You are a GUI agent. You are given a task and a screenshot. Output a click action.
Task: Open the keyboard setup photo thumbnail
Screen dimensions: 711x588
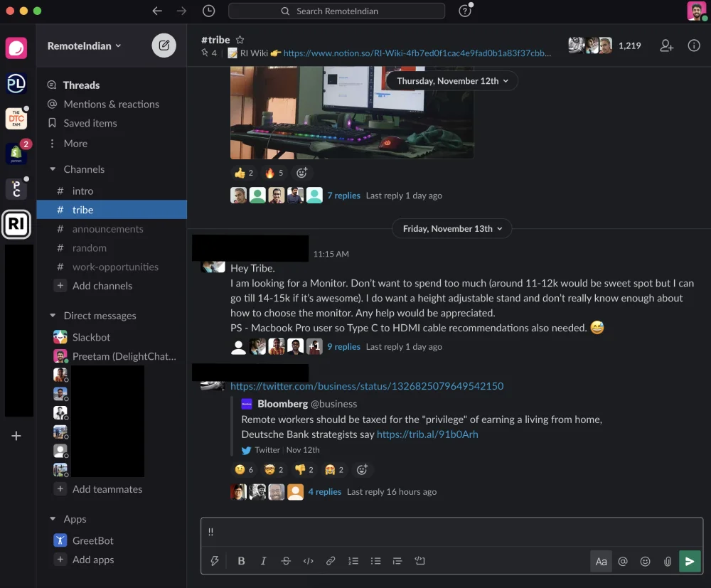352,112
